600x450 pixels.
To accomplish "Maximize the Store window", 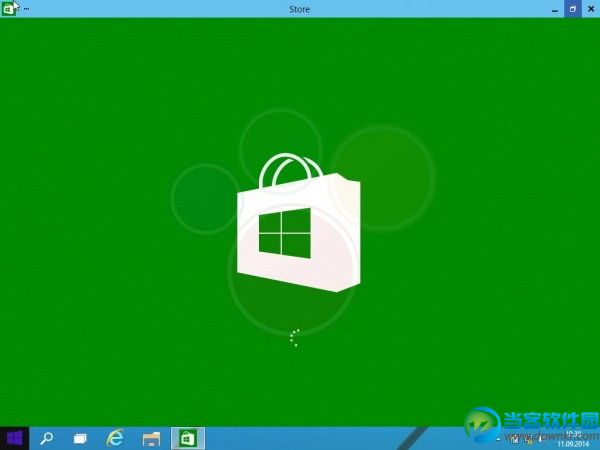I will 572,9.
